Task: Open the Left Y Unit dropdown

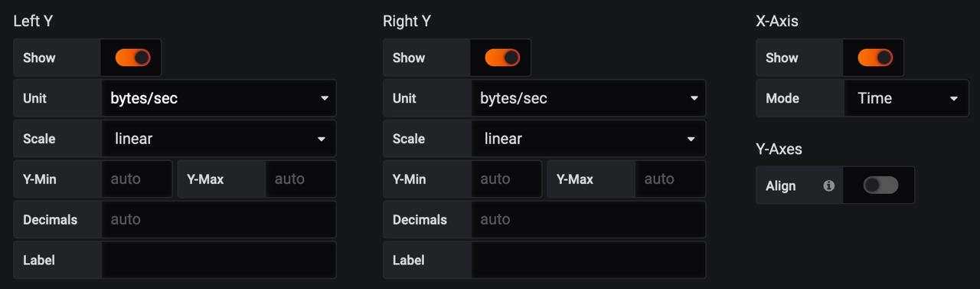Action: (x=219, y=98)
